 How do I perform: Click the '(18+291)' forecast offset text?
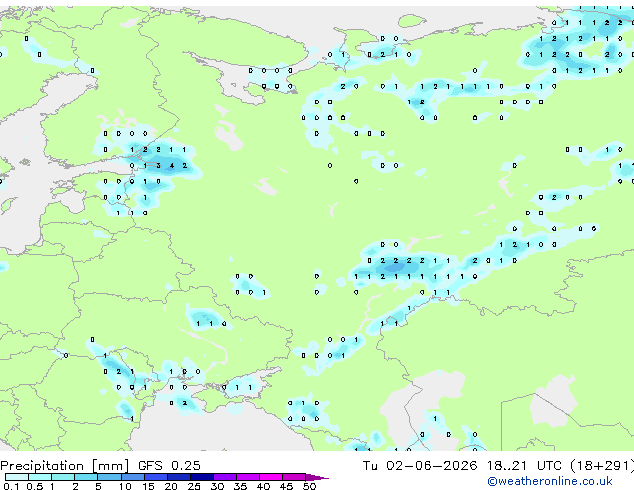click(x=602, y=466)
